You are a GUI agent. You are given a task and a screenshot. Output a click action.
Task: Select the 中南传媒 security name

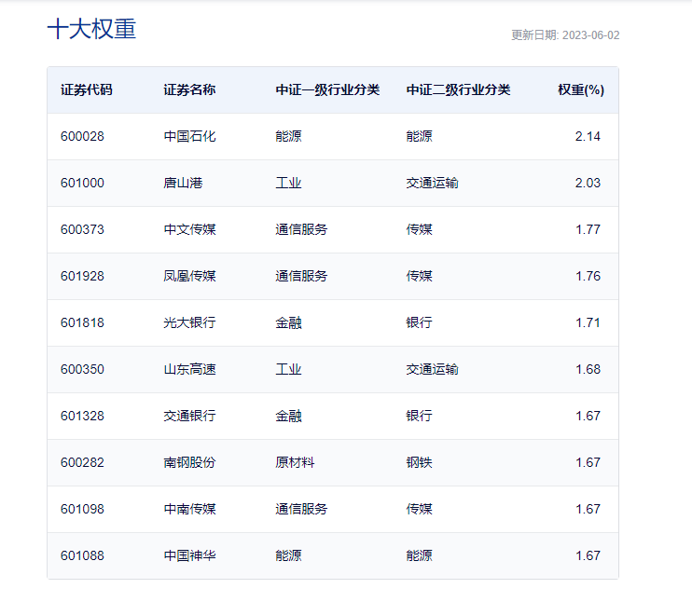[x=189, y=509]
